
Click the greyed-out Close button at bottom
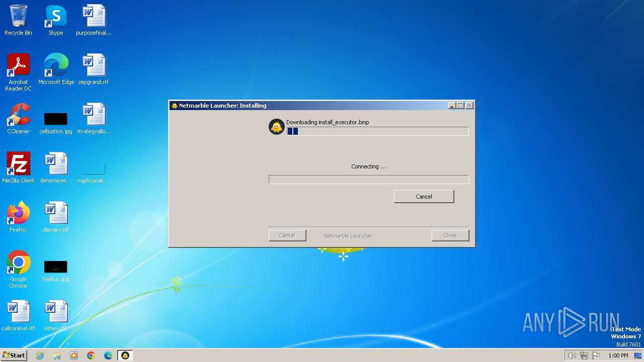click(x=450, y=235)
